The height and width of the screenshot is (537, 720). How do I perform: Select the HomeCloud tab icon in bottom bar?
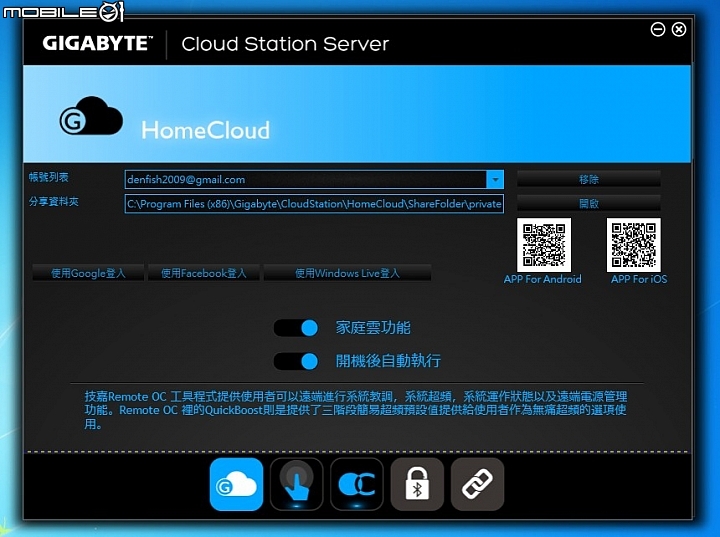click(x=236, y=484)
